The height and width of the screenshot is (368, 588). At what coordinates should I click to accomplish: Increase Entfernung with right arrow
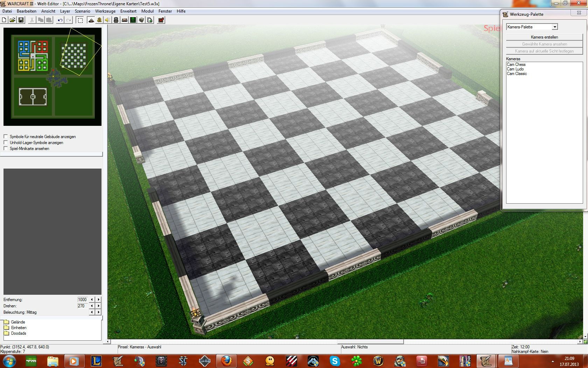(98, 300)
